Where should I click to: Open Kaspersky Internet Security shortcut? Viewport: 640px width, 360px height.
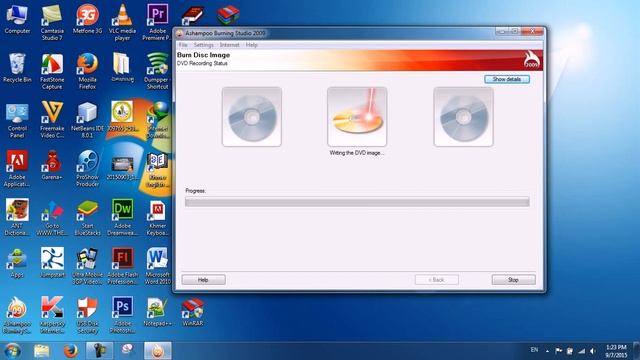[52, 315]
